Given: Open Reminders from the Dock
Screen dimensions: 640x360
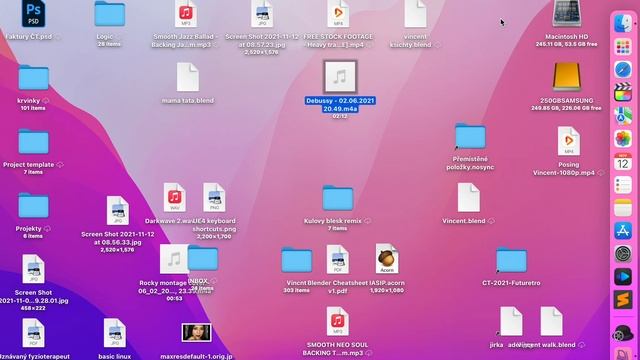Looking at the screenshot, I should pos(622,185).
